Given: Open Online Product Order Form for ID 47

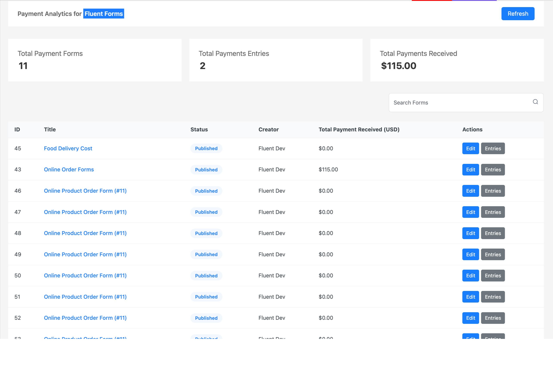Looking at the screenshot, I should pyautogui.click(x=85, y=212).
